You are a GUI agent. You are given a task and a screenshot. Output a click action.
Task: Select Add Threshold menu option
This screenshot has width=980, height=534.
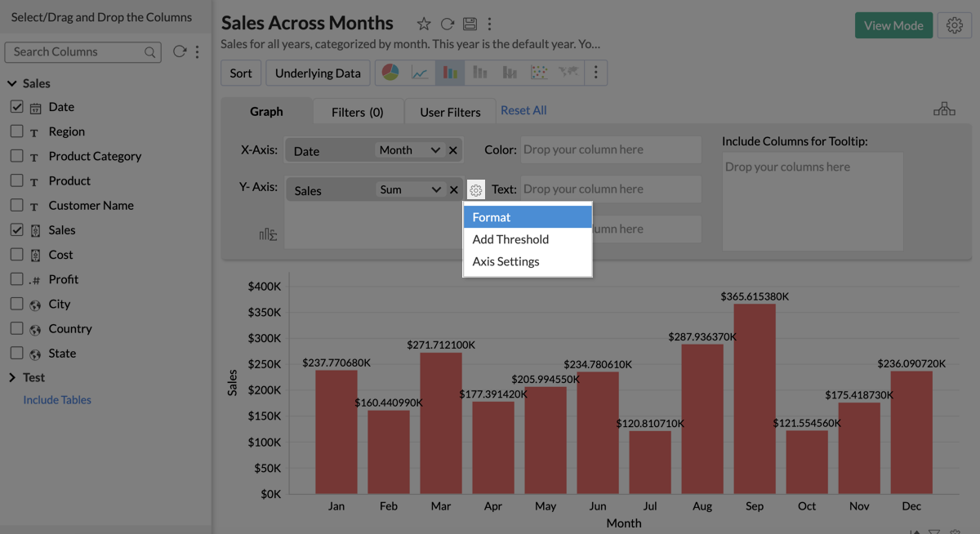tap(510, 239)
